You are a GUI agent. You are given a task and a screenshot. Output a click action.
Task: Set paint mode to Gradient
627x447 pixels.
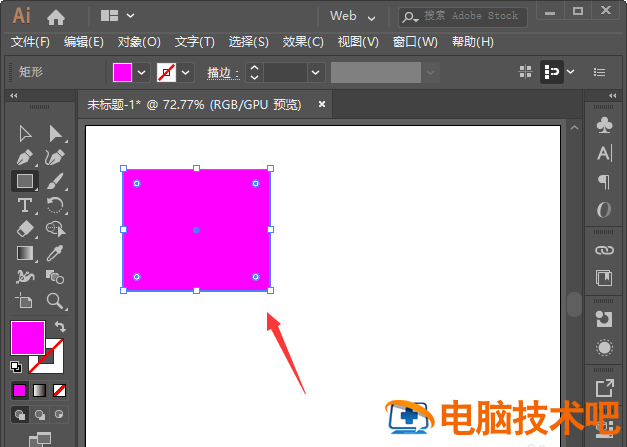click(39, 390)
